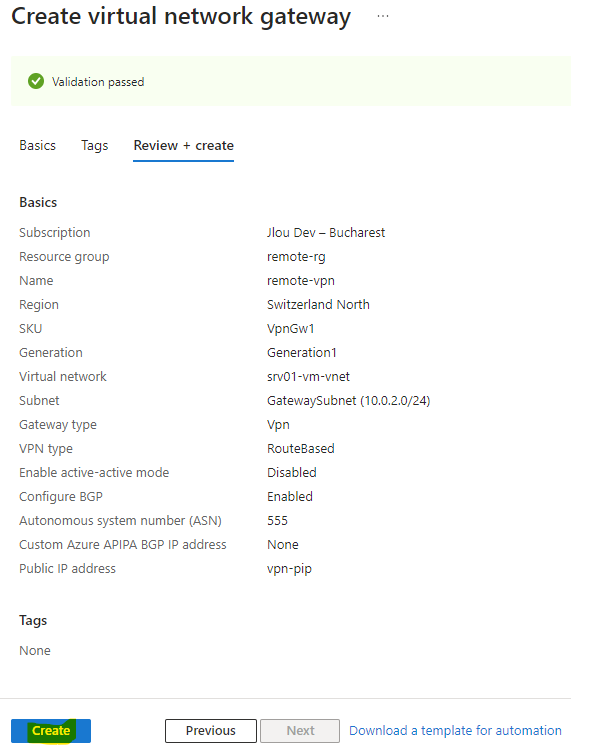
Task: Open the Tags tab
Action: 94,145
